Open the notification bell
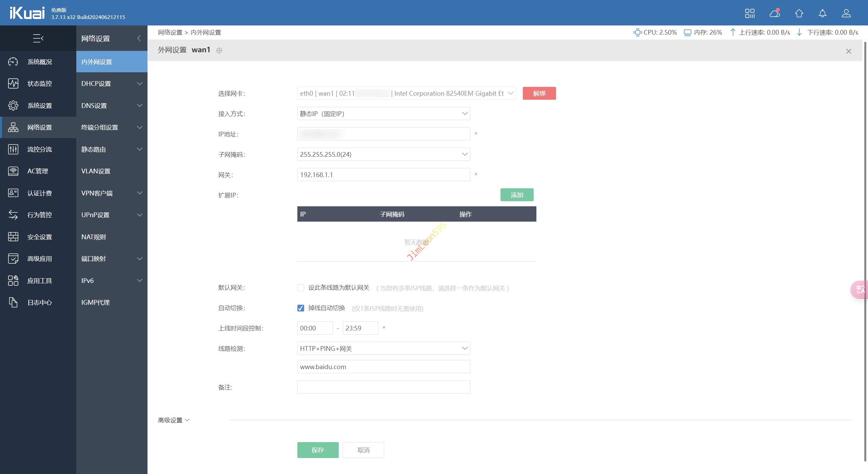Image resolution: width=868 pixels, height=474 pixels. click(x=822, y=13)
